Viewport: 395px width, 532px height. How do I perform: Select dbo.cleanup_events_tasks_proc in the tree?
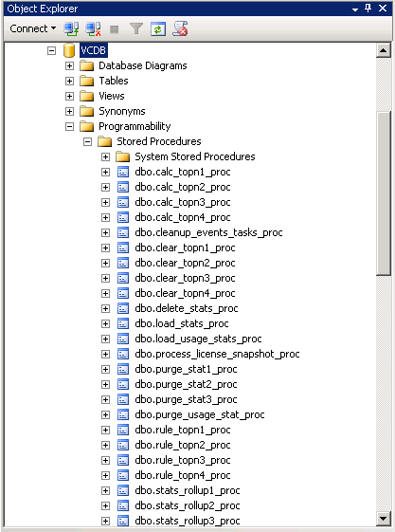[x=208, y=232]
